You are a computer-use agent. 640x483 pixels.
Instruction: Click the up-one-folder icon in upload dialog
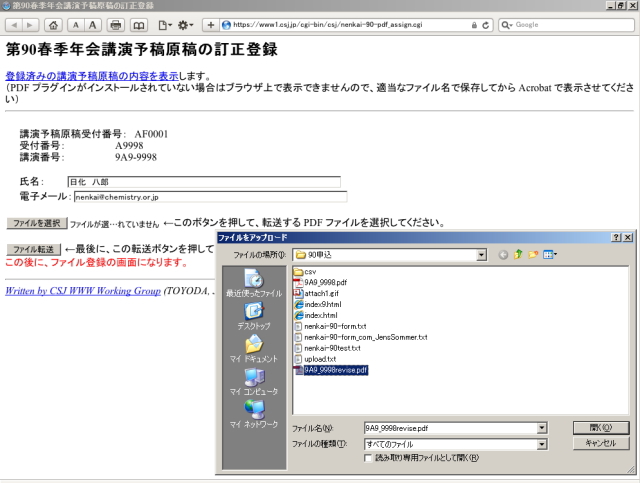pos(518,255)
